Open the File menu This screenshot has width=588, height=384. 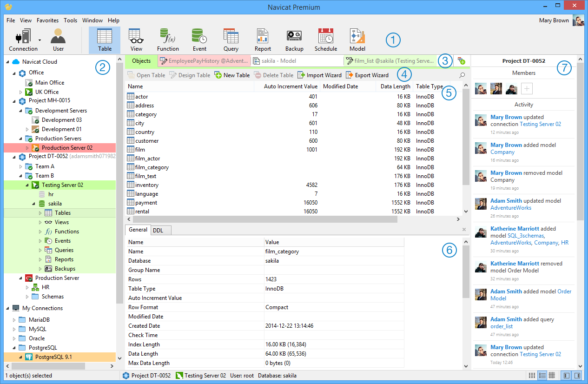[11, 20]
